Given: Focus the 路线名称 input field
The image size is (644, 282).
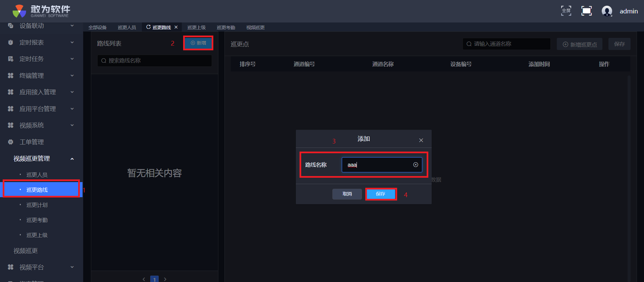Looking at the screenshot, I should tap(382, 165).
